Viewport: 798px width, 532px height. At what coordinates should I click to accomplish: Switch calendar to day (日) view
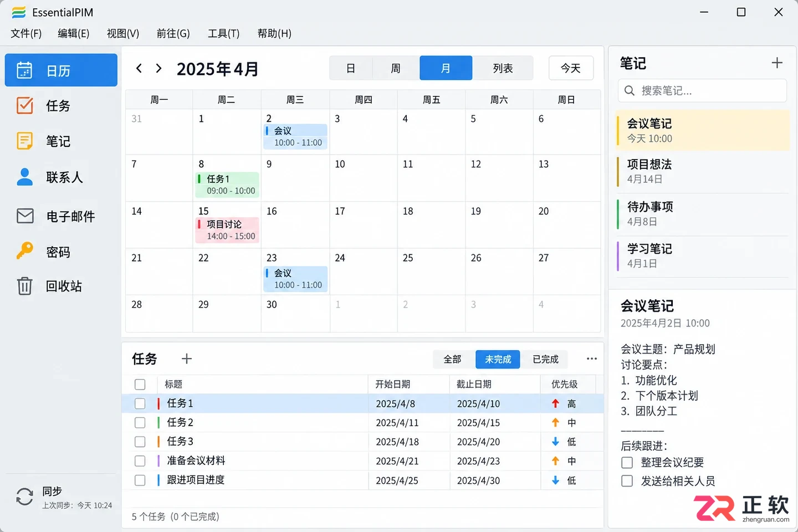point(351,68)
